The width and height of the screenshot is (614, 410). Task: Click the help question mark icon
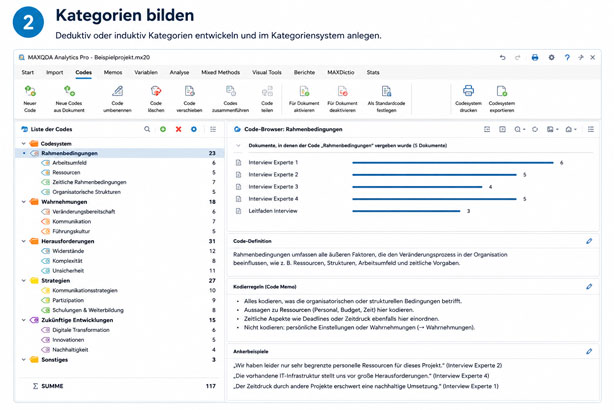pos(567,58)
